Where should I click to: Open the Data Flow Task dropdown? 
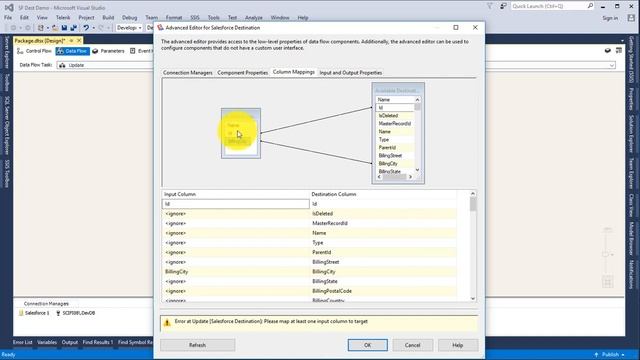click(x=612, y=65)
